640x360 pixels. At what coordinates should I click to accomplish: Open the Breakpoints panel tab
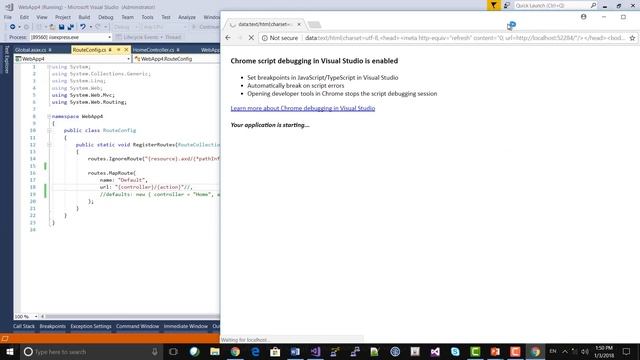pyautogui.click(x=52, y=326)
